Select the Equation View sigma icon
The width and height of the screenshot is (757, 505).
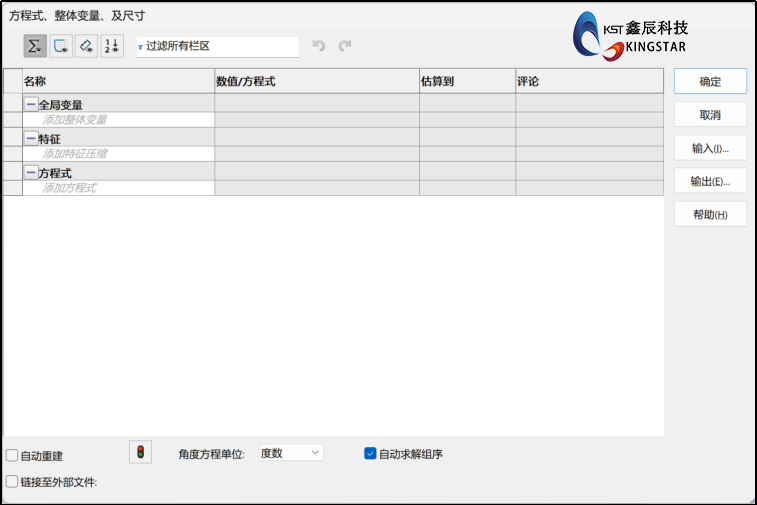pyautogui.click(x=35, y=46)
